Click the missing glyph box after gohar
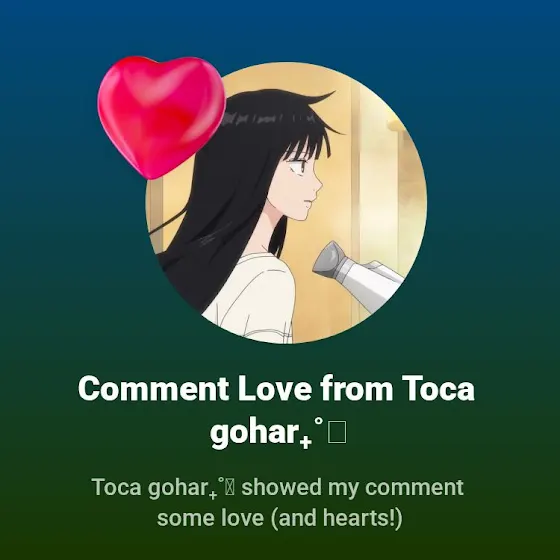This screenshot has width=560, height=560. click(337, 432)
